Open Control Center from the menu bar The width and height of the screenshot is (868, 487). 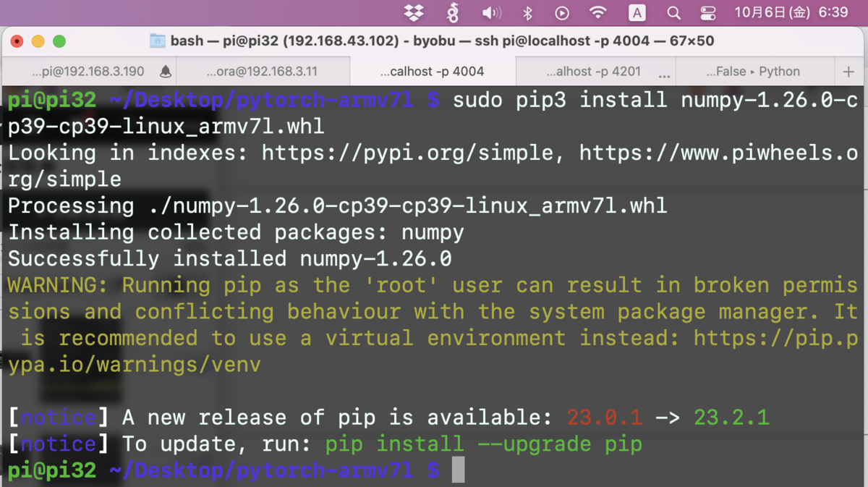(707, 13)
